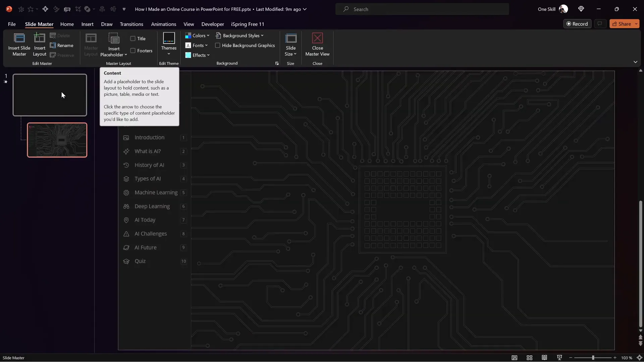Click the 103 % zoom level
The height and width of the screenshot is (362, 644).
(x=627, y=358)
